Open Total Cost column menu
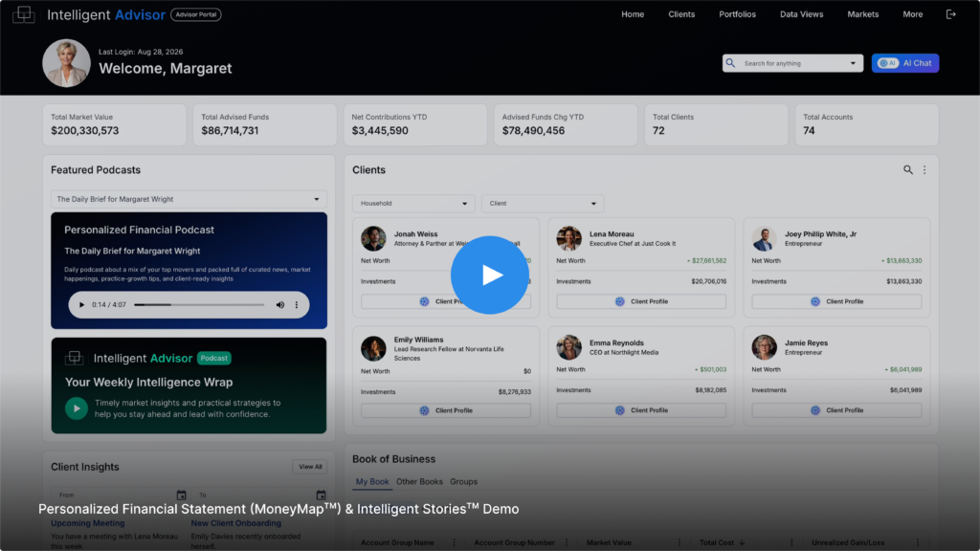The width and height of the screenshot is (980, 551). tap(791, 542)
